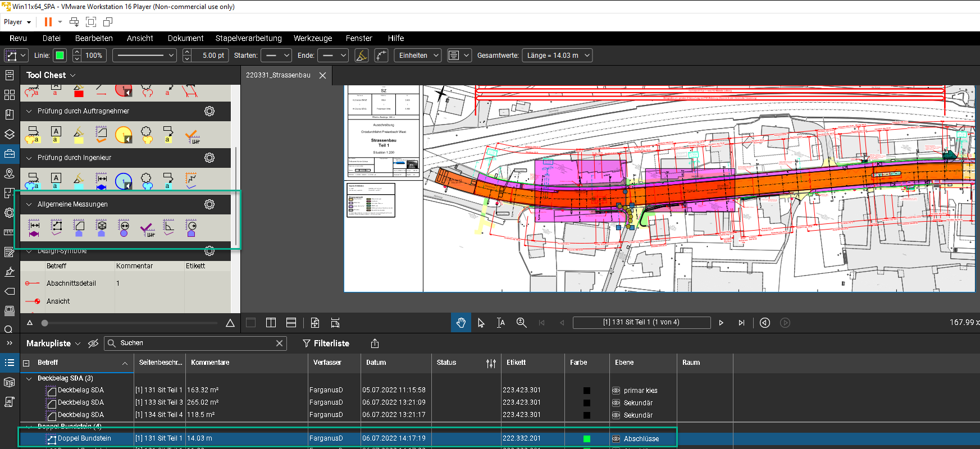Collapse the Deckbelag SDA (3) group
Image resolution: width=980 pixels, height=449 pixels.
(x=29, y=378)
